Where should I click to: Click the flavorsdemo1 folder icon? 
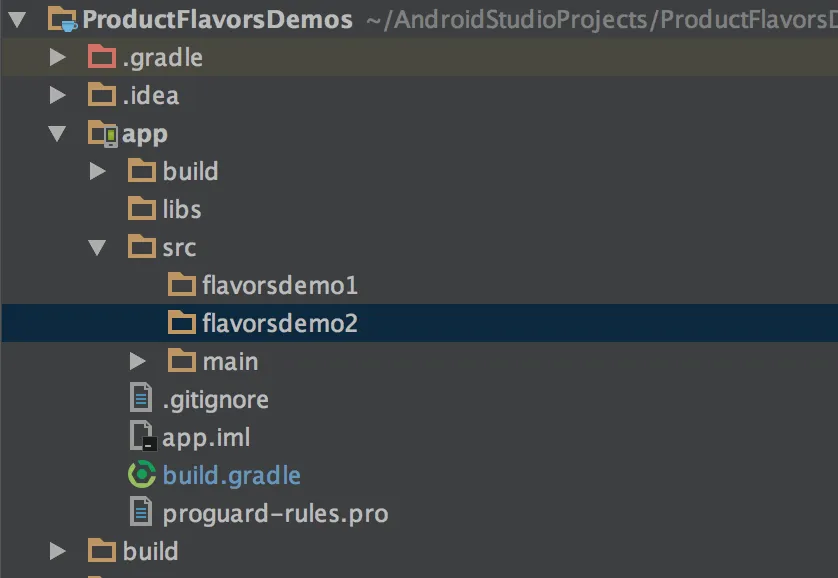pos(182,285)
